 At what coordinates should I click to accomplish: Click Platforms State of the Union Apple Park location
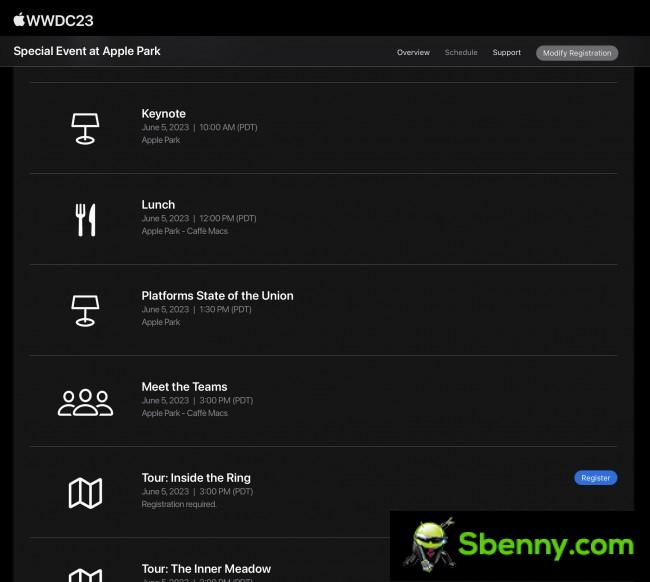tap(161, 322)
